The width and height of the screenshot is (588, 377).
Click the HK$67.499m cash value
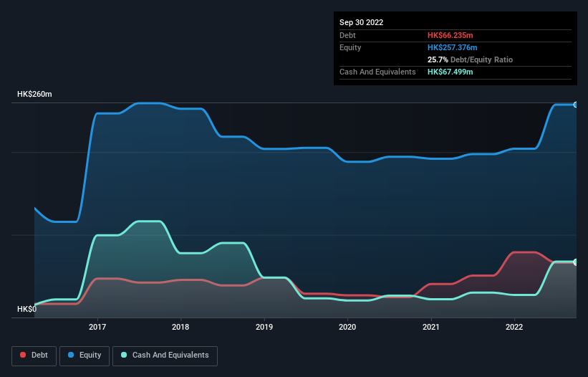[450, 72]
